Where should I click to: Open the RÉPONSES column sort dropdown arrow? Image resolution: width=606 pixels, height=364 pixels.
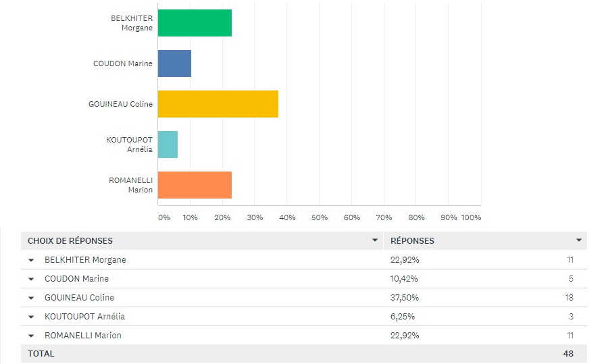click(579, 240)
